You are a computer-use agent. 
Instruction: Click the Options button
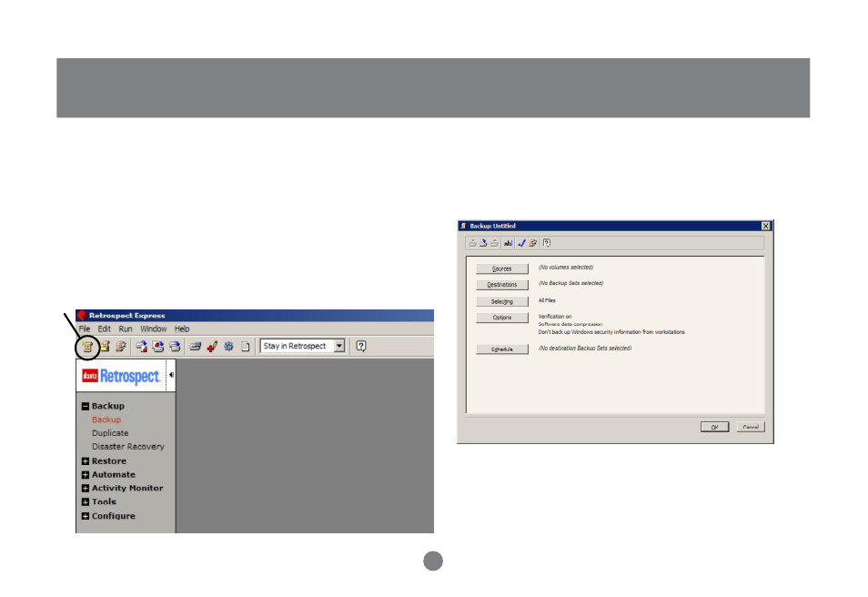(502, 318)
